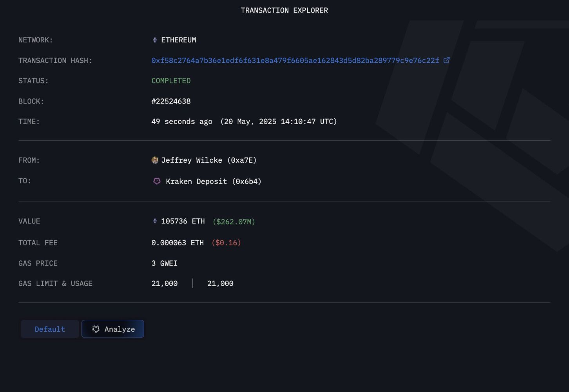
Task: Switch to the Analyze view
Action: pyautogui.click(x=113, y=329)
